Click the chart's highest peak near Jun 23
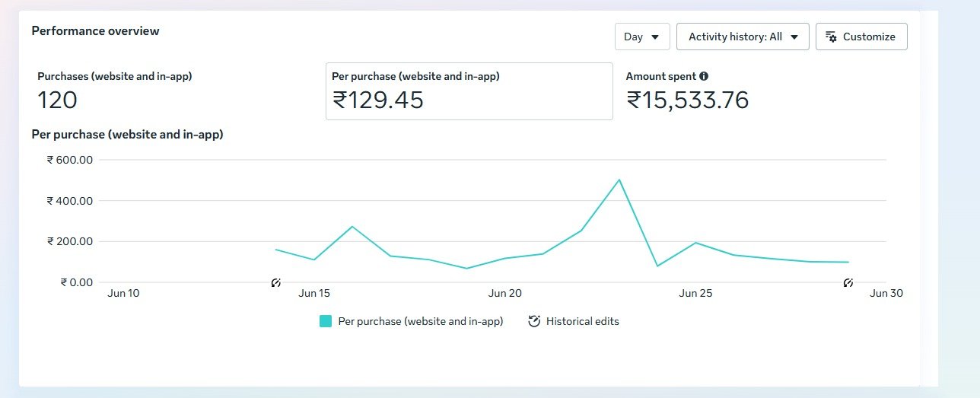 [x=619, y=180]
